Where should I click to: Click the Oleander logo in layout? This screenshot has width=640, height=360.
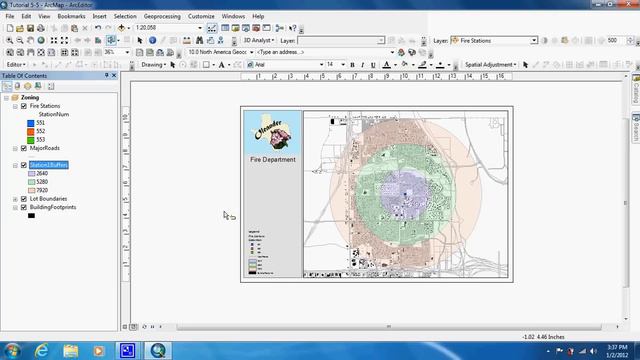(x=273, y=133)
